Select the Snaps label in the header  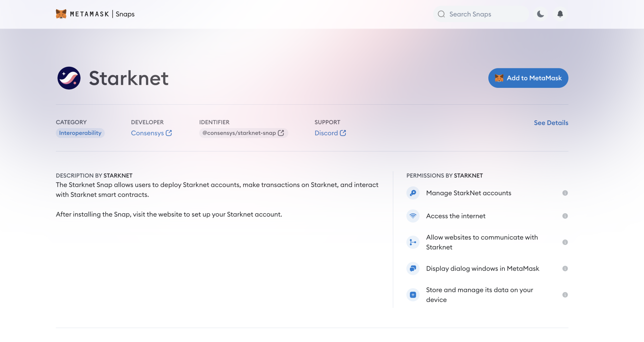pyautogui.click(x=125, y=14)
